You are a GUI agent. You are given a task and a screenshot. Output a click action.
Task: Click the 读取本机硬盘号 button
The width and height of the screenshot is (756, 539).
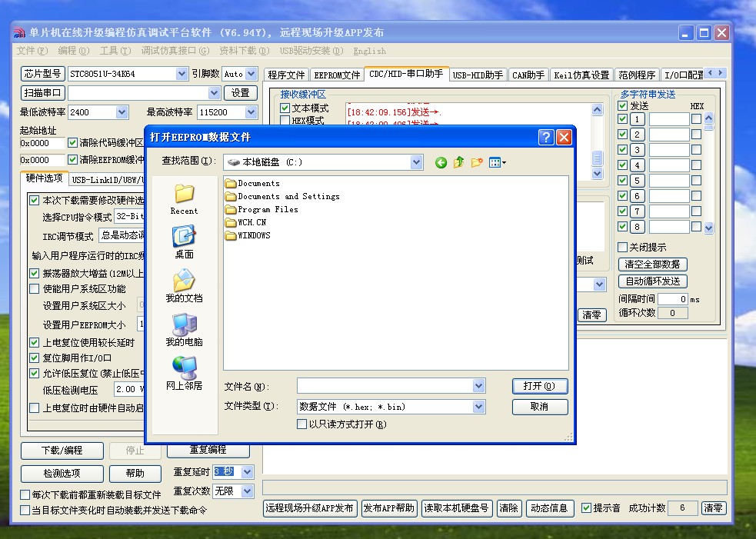(x=456, y=508)
